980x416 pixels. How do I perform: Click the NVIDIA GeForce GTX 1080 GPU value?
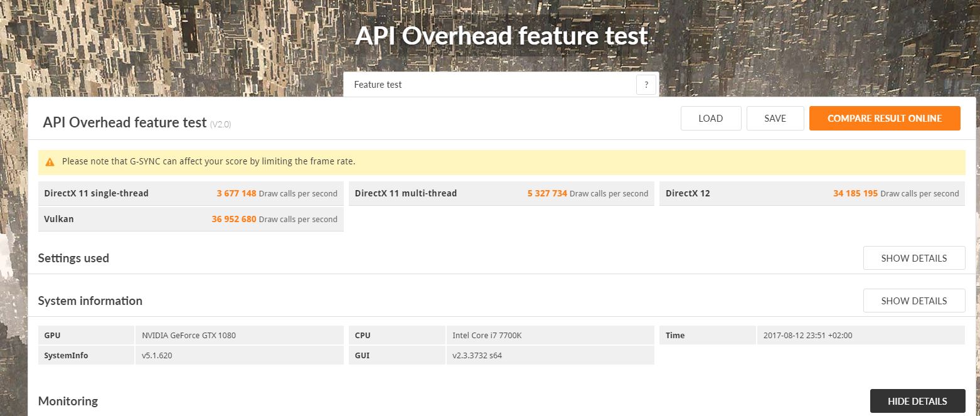tap(189, 335)
